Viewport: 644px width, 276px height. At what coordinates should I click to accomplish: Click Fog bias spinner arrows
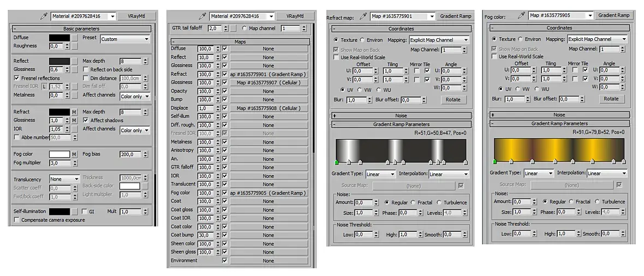point(145,154)
